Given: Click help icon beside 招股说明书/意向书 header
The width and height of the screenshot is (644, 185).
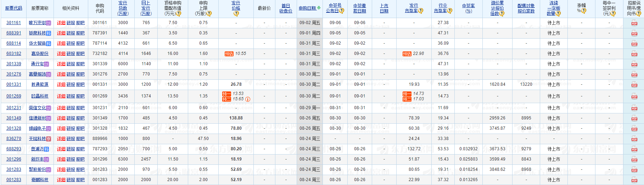Looking at the screenshot, I should (x=639, y=14).
